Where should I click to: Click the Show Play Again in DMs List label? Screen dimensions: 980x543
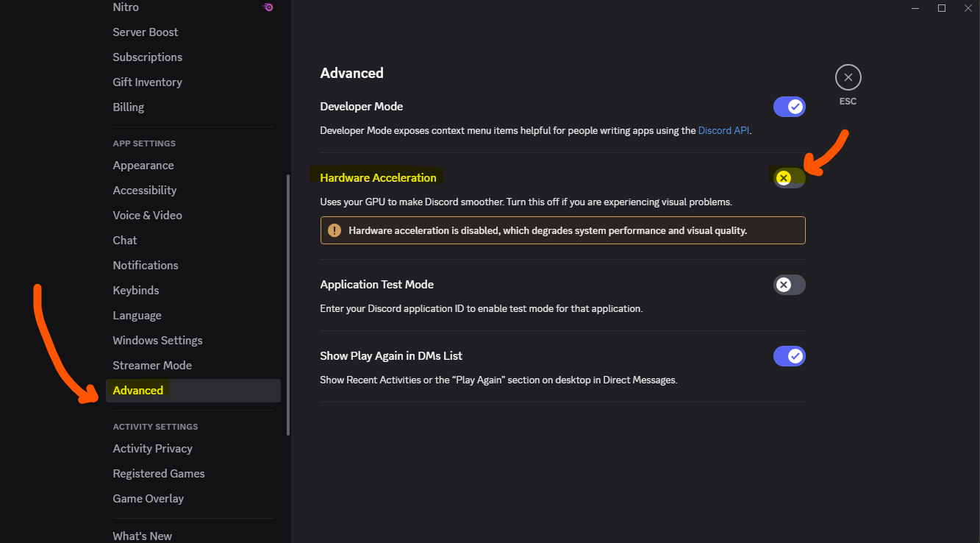391,356
